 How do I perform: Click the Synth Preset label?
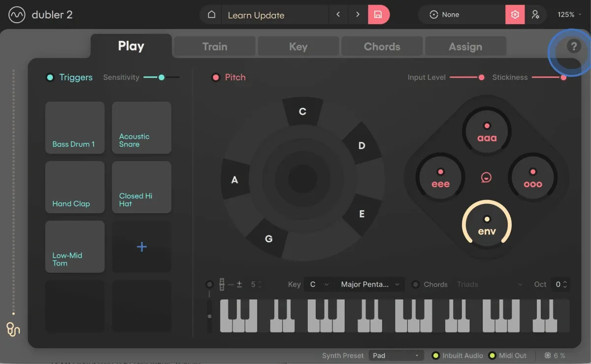tap(343, 356)
